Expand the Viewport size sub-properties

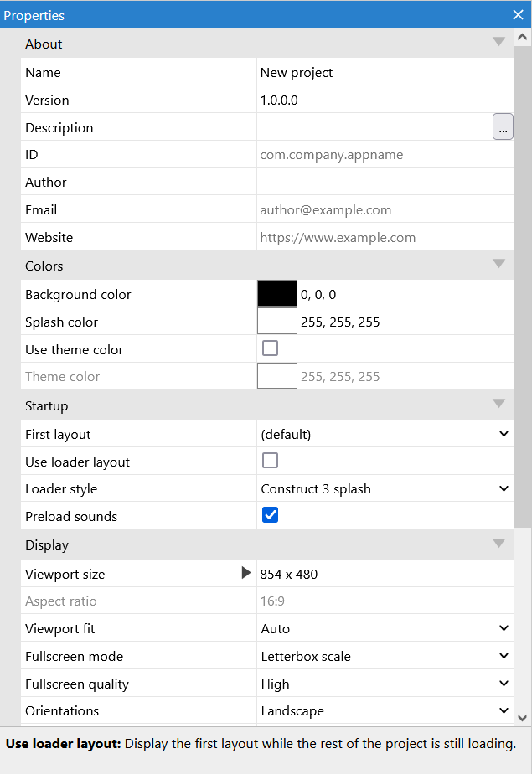pyautogui.click(x=245, y=573)
